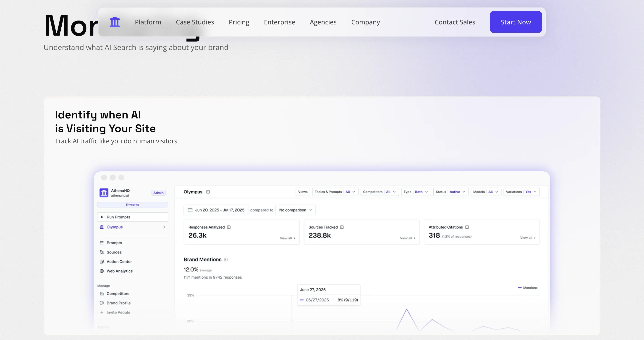Click info icon beside Attributed Citations

click(467, 227)
